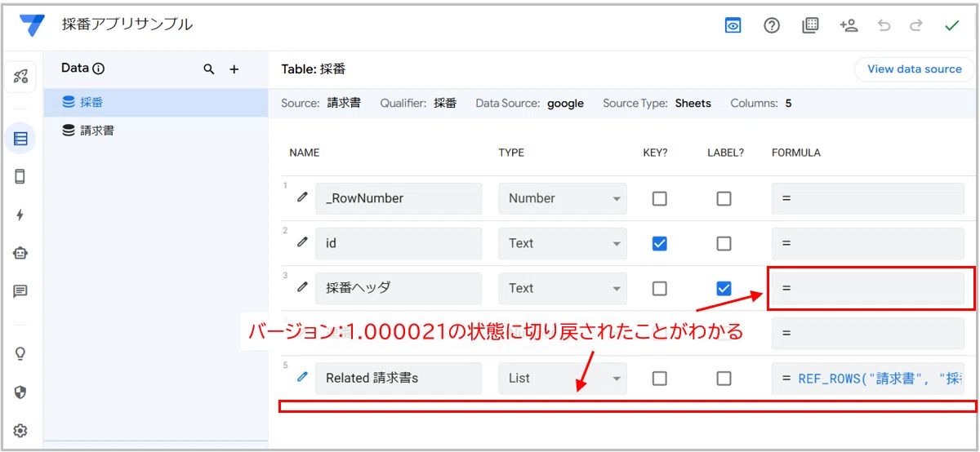Viewport: 980px width, 452px height.
Task: Click the 採番ヘッダ name field
Action: point(399,288)
